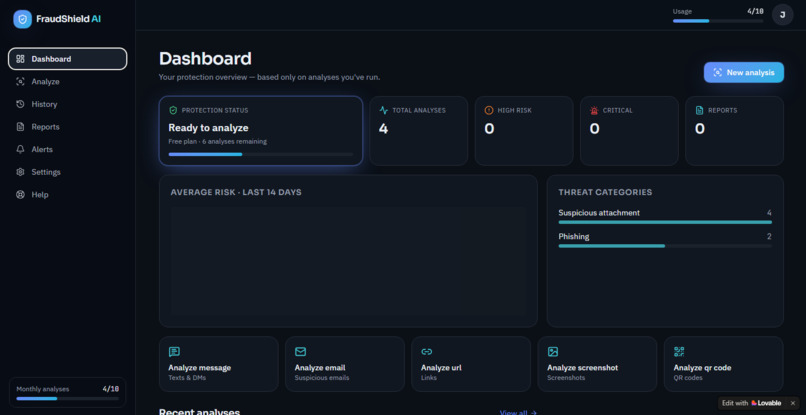Dismiss the Edit with Lovable badge
Image resolution: width=806 pixels, height=415 pixels.
(x=793, y=403)
